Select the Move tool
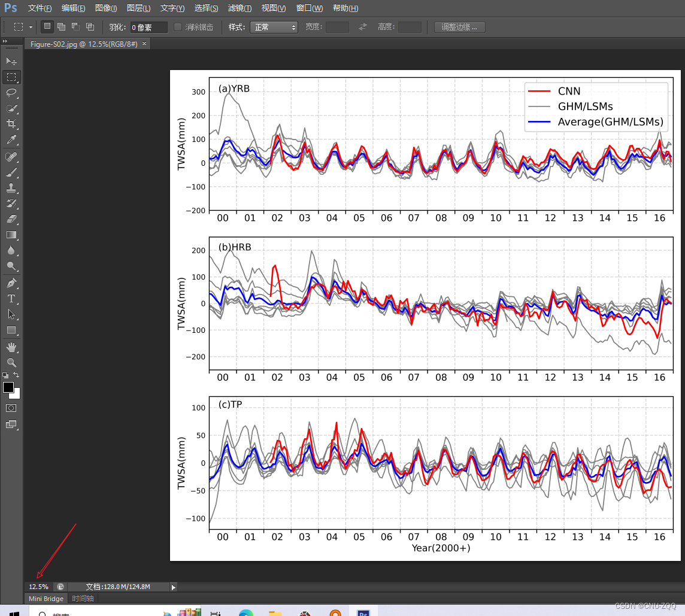 [x=11, y=61]
